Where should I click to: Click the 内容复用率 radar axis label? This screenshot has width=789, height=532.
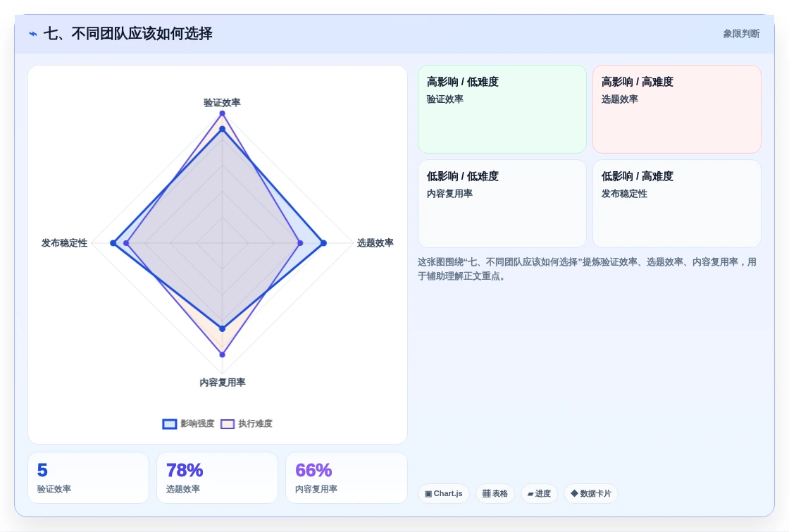click(x=223, y=383)
